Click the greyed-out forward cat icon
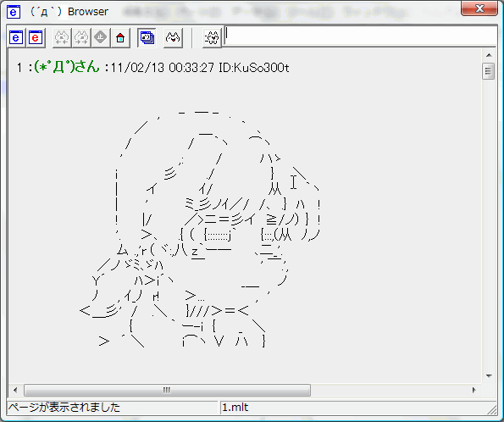 coord(81,38)
